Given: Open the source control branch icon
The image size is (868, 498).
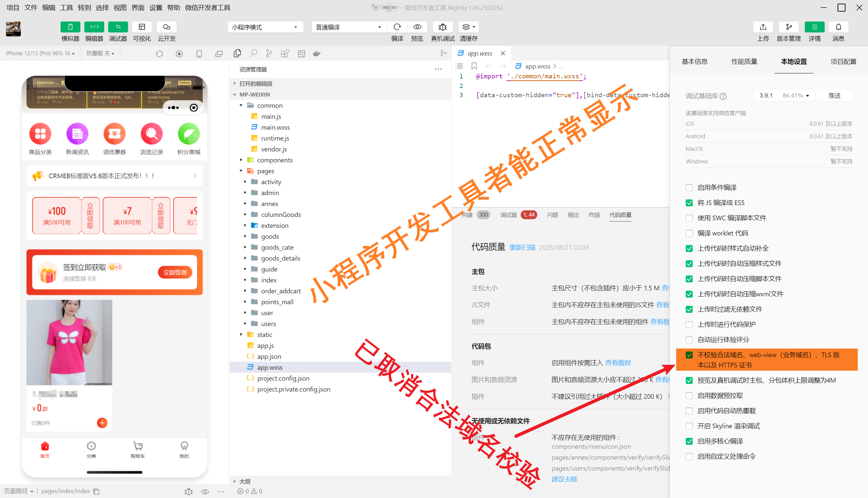Looking at the screenshot, I should pyautogui.click(x=269, y=53).
